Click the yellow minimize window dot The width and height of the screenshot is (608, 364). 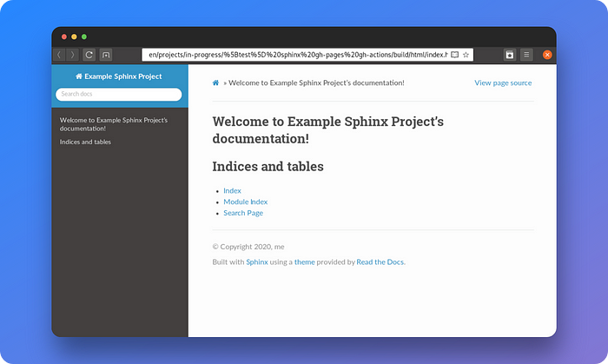pyautogui.click(x=74, y=36)
